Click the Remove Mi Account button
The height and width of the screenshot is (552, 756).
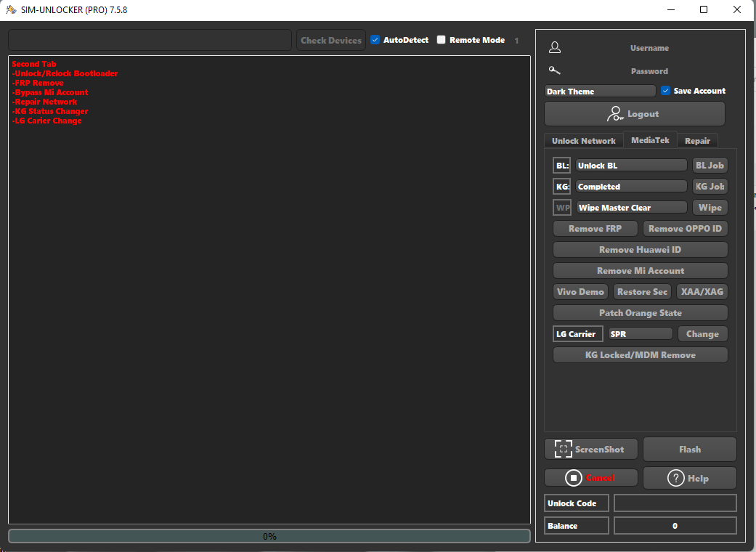coord(640,271)
